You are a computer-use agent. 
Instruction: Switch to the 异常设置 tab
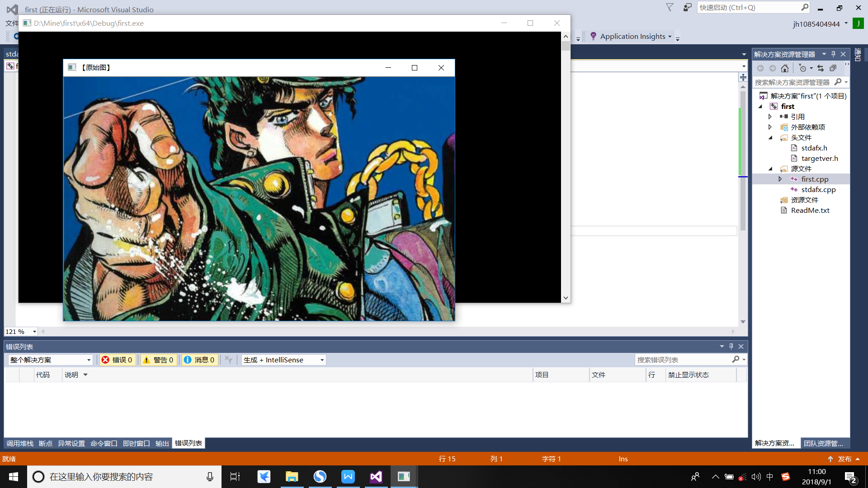point(71,443)
